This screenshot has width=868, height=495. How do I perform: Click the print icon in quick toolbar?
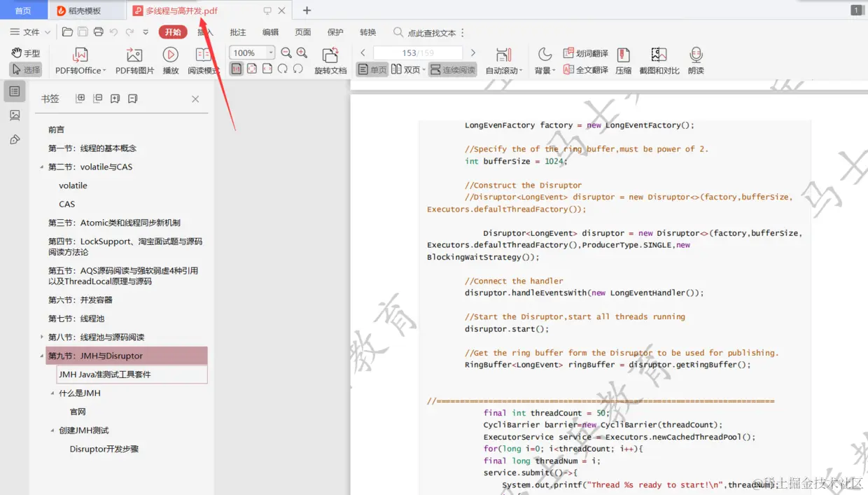pyautogui.click(x=98, y=32)
